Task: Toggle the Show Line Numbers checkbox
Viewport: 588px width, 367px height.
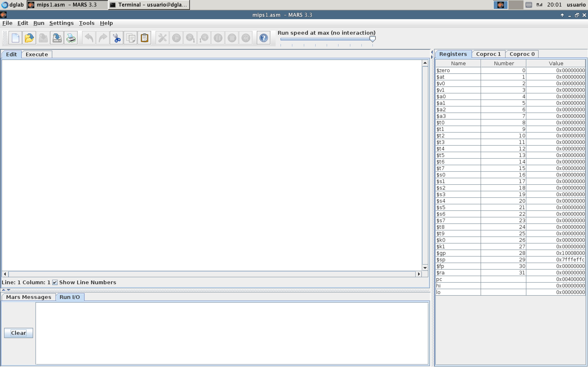Action: 55,282
